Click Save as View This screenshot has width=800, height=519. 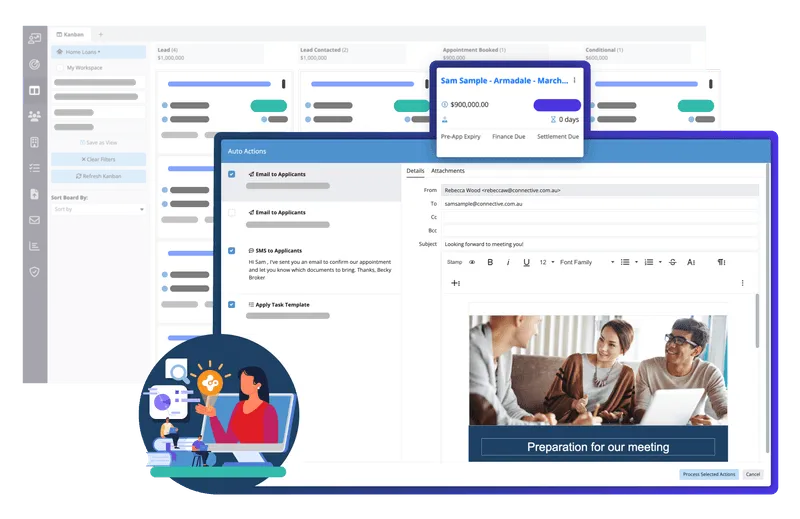click(x=98, y=143)
